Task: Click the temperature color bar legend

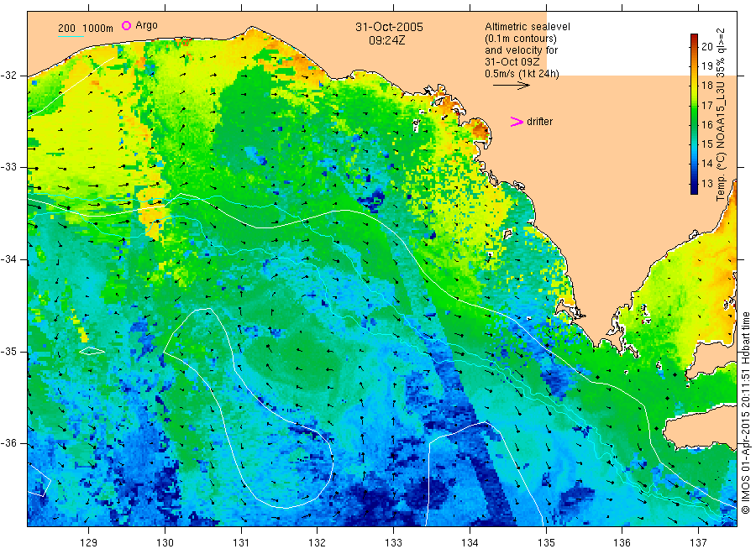Action: (694, 113)
